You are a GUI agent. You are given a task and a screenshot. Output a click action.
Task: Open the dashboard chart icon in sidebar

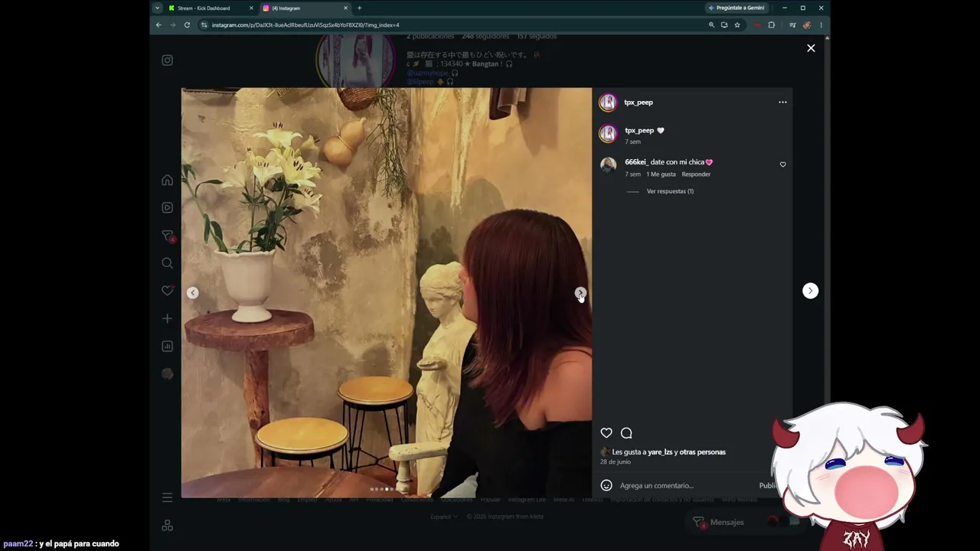coord(167,346)
